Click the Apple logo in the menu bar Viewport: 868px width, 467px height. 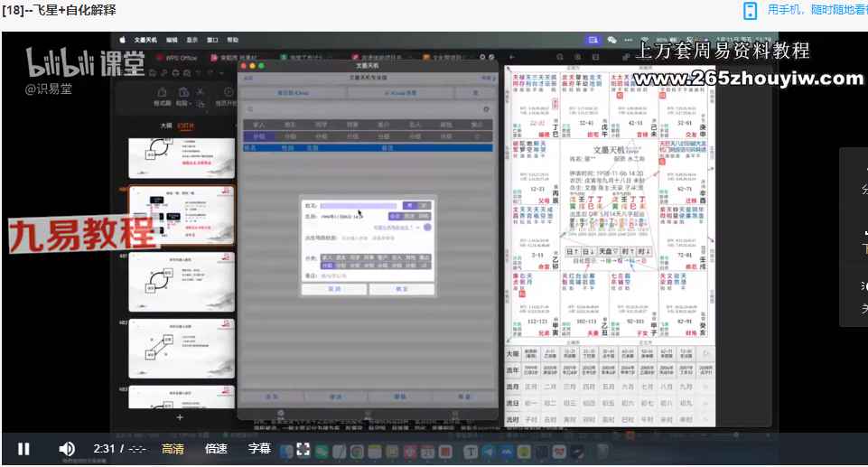pos(123,41)
